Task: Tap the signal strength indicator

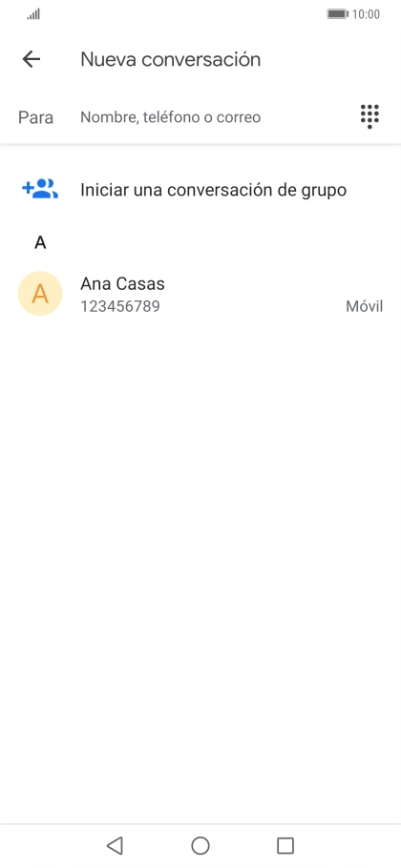Action: tap(33, 15)
